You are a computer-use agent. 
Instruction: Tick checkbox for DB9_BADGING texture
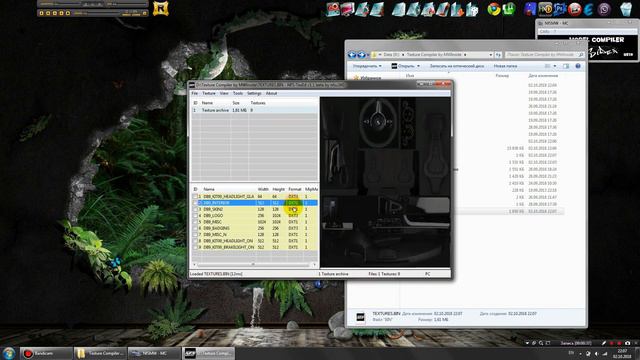(x=195, y=228)
